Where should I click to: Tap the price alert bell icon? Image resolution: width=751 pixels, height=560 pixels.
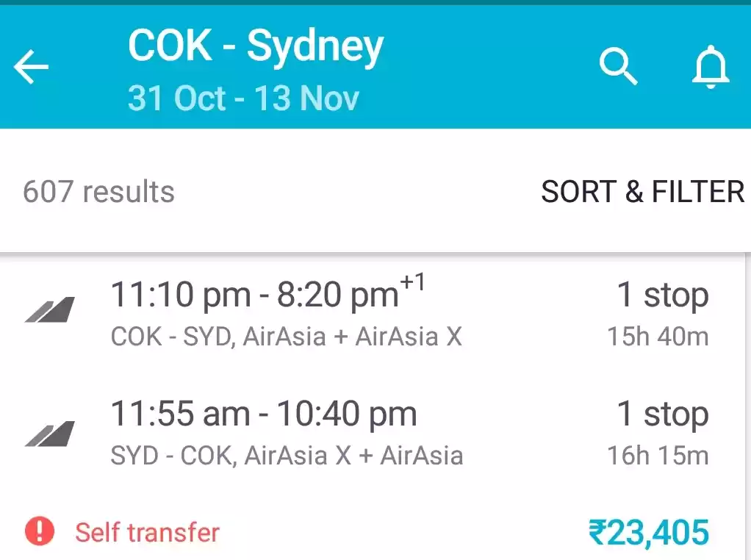[x=711, y=68]
